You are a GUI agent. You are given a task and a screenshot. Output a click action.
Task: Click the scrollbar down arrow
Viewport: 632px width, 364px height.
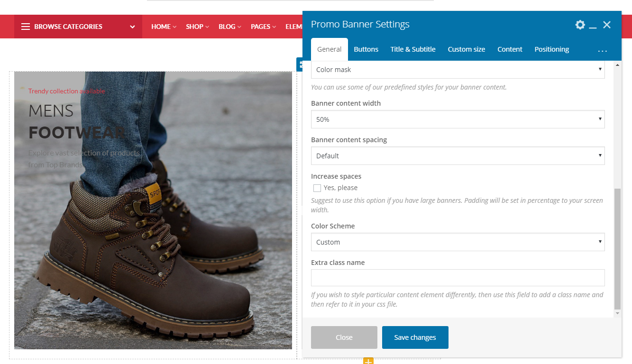(617, 314)
